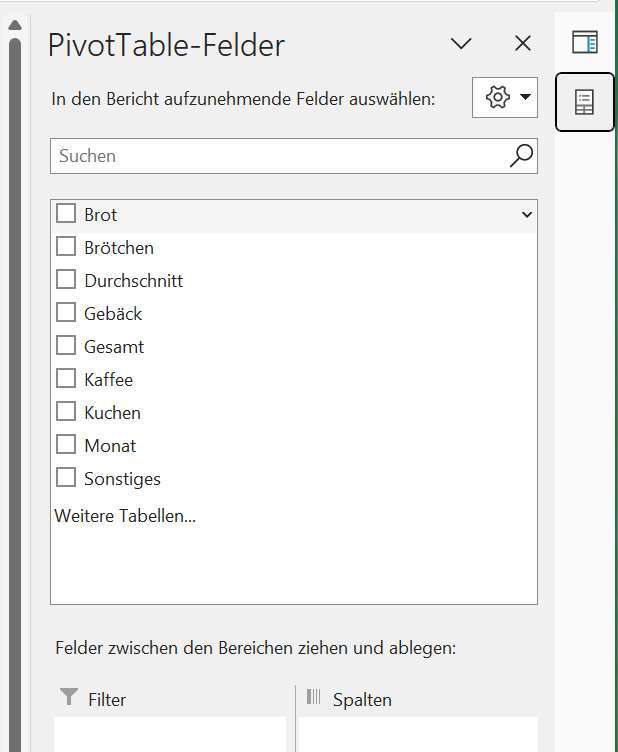Toggle the Monat field checkbox
618x752 pixels.
(x=66, y=444)
